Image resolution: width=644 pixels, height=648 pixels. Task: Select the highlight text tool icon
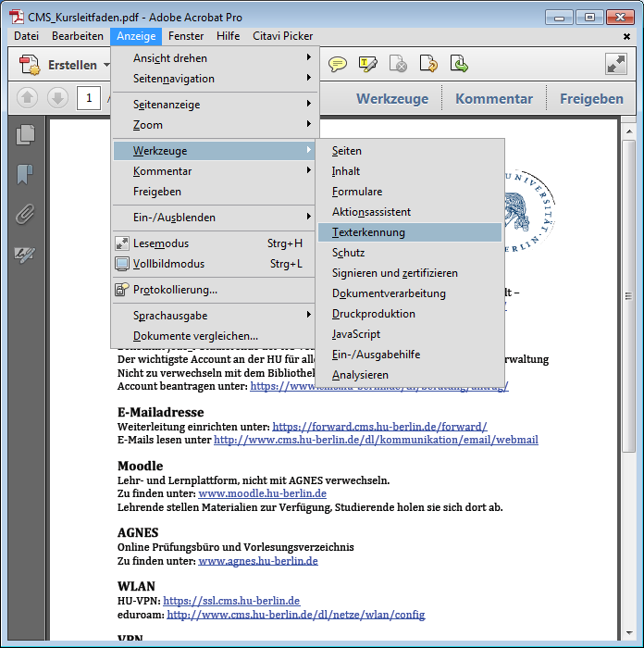click(x=368, y=64)
